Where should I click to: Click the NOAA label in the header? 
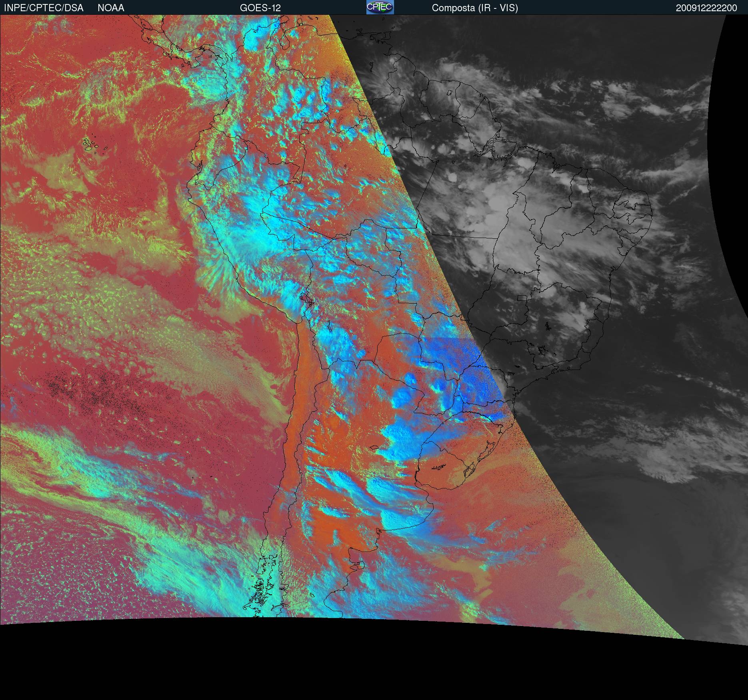111,8
